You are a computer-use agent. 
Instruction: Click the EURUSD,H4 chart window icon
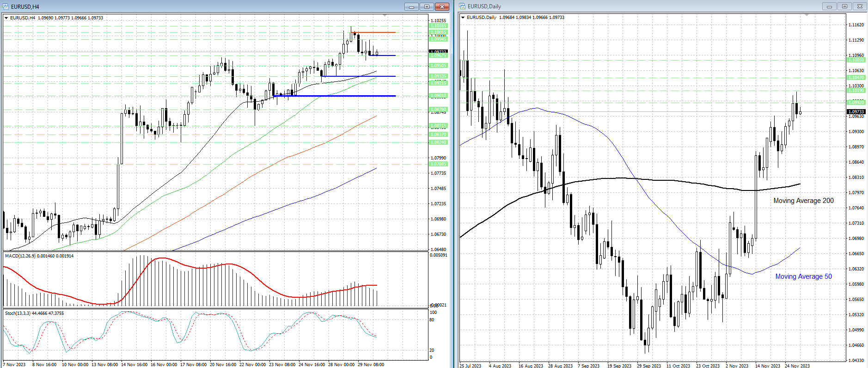click(6, 6)
